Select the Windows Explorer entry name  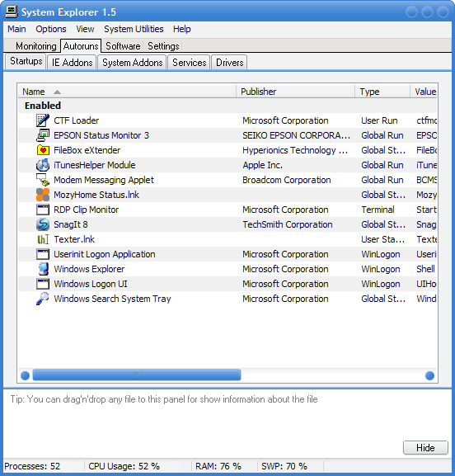89,269
